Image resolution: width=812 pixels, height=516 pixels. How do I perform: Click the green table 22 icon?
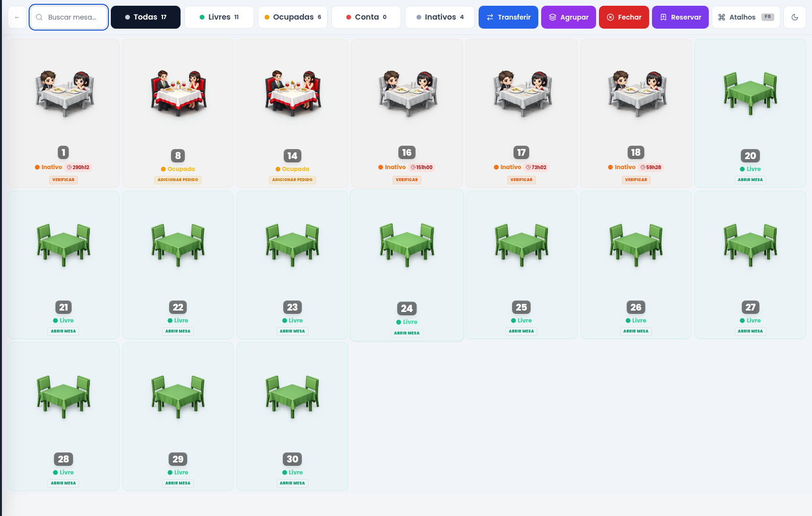pos(178,245)
